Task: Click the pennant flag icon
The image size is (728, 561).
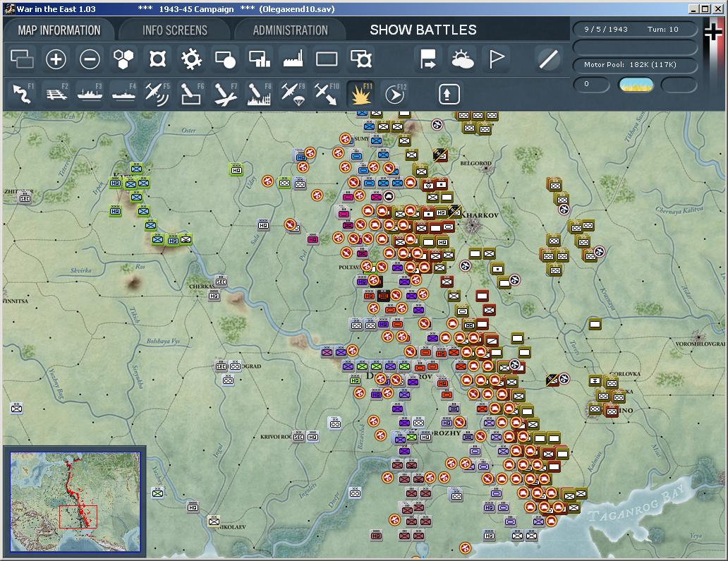Action: (x=497, y=59)
